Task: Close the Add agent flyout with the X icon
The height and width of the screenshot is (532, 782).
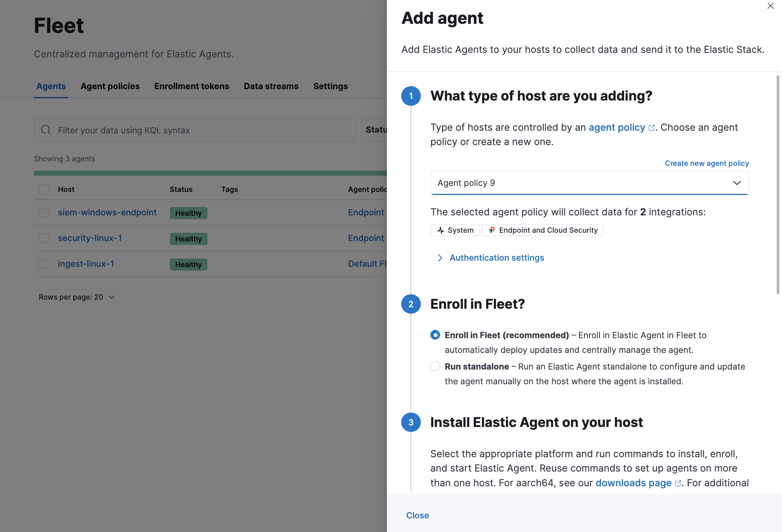Action: tap(771, 6)
